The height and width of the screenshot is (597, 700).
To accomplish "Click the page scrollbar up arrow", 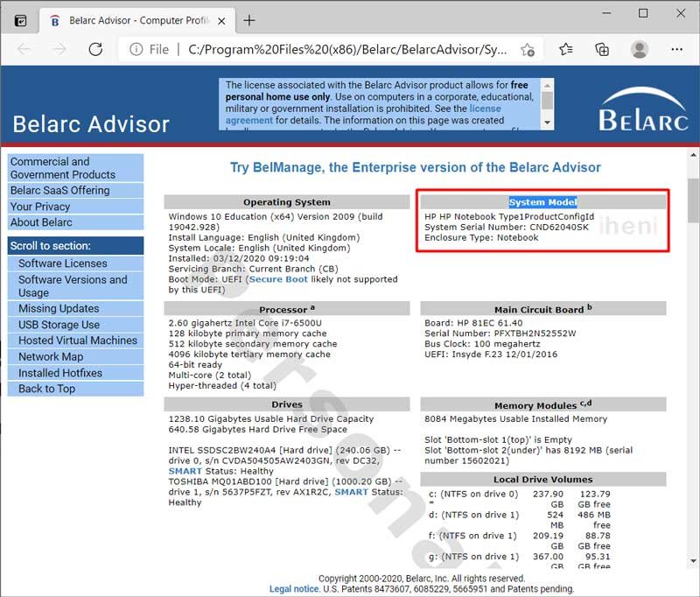I will [693, 155].
